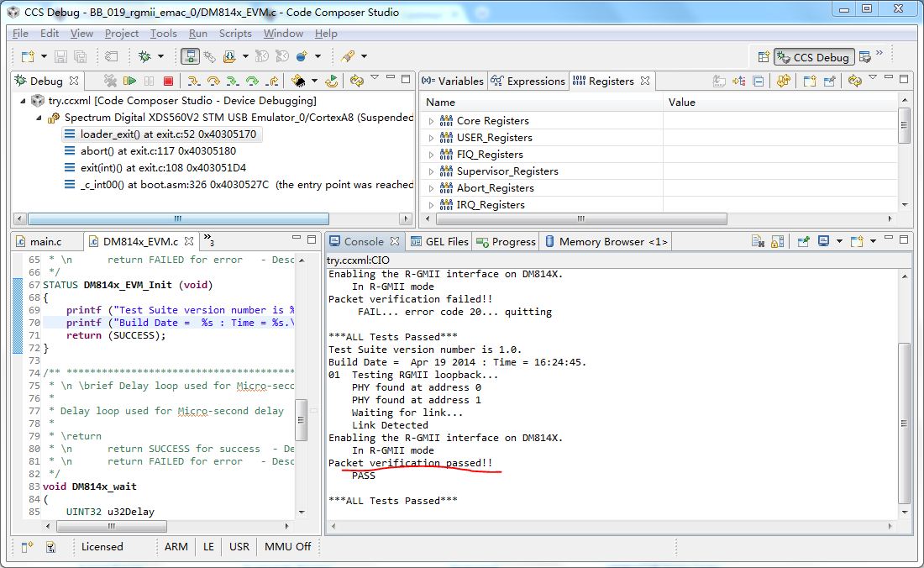Click the Restart icon in Debug toolbar

click(332, 81)
